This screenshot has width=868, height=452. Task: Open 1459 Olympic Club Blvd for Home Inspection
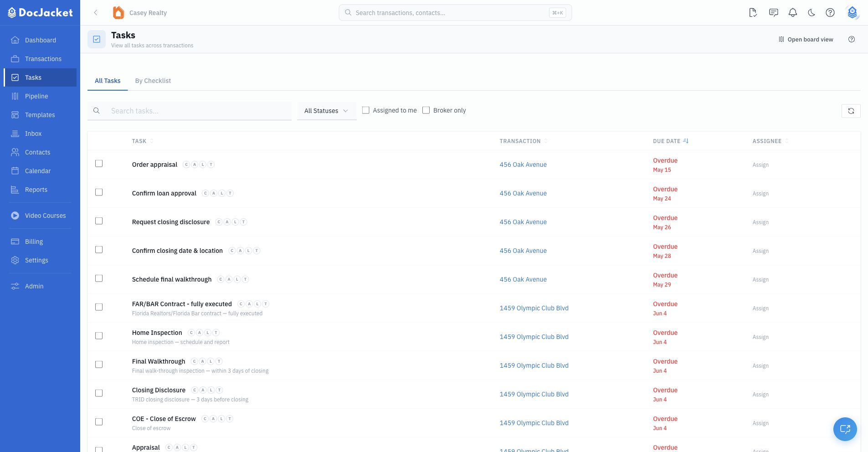pos(534,337)
